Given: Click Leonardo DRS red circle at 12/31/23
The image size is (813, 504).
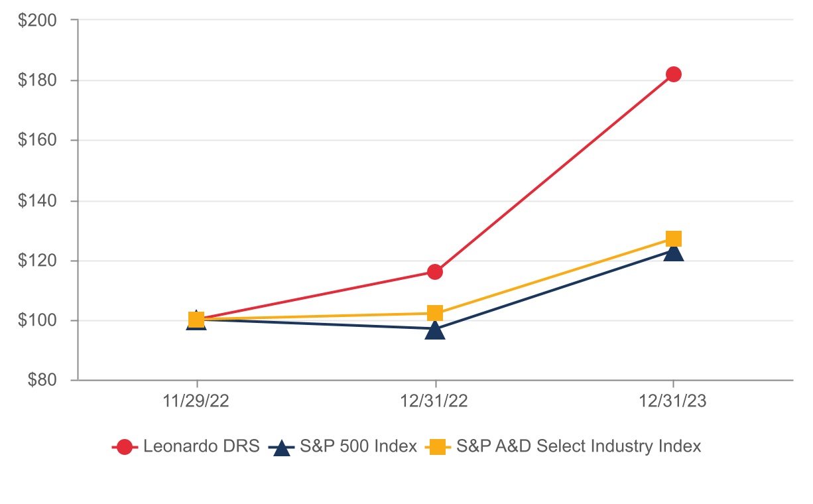Looking at the screenshot, I should pos(674,74).
